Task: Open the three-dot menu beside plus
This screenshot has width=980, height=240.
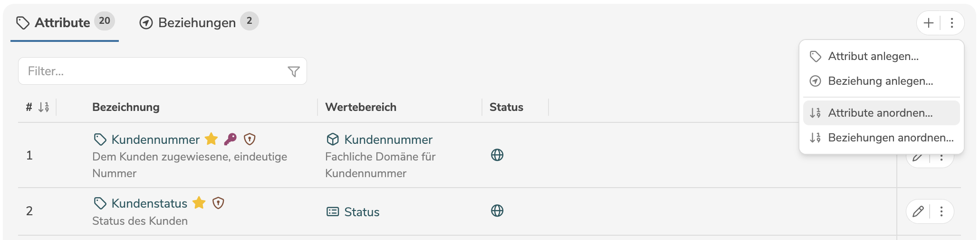Action: click(x=952, y=23)
